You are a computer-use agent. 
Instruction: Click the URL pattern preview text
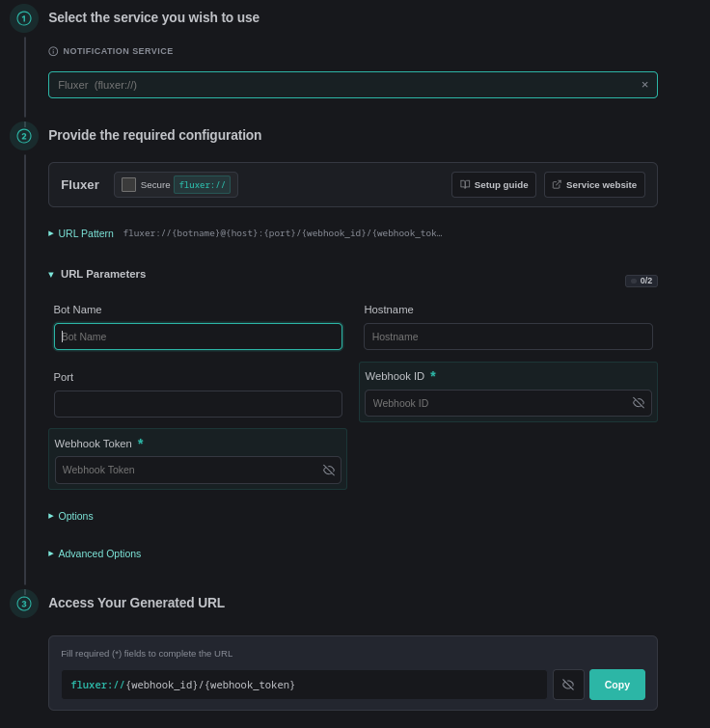pyautogui.click(x=283, y=233)
